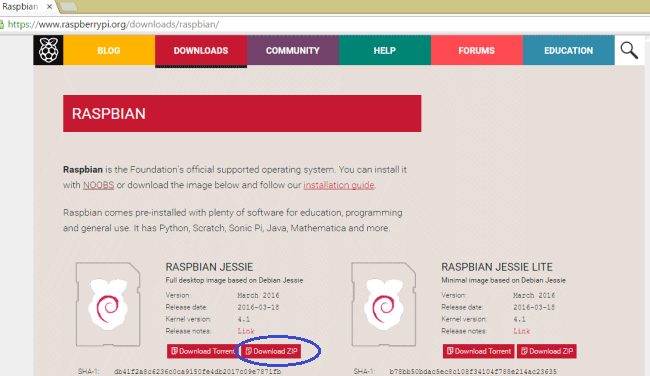Open Raspbian Jessie Lite release notes Link
Image resolution: width=650 pixels, height=376 pixels.
pos(521,331)
